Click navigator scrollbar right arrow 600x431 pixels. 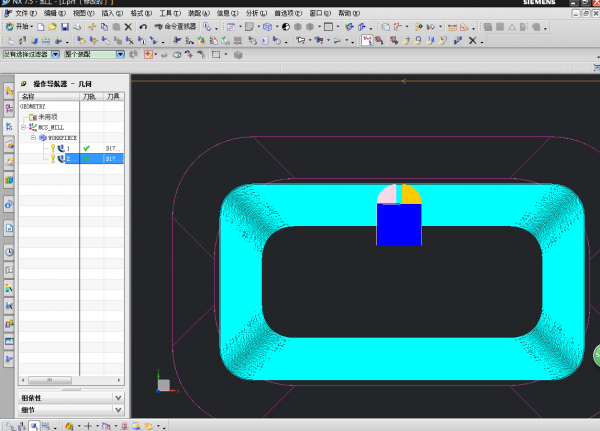119,380
